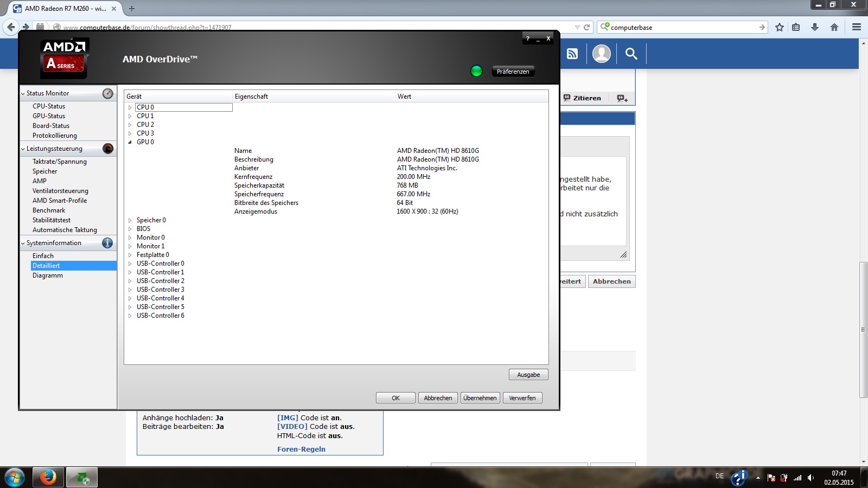
Task: Collapse the Systeminformation section
Action: click(x=23, y=243)
